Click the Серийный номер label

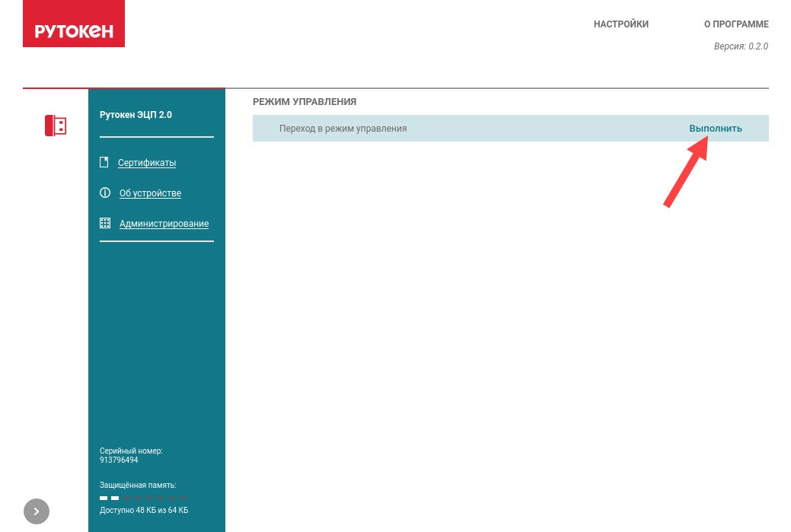(x=131, y=451)
